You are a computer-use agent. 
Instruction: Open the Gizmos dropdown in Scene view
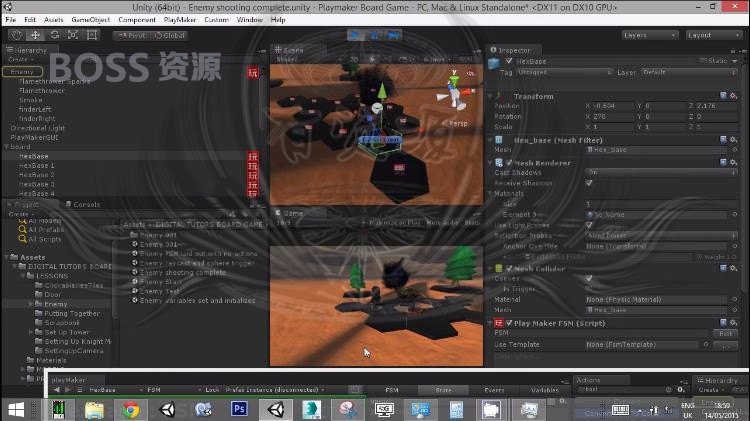pos(437,59)
